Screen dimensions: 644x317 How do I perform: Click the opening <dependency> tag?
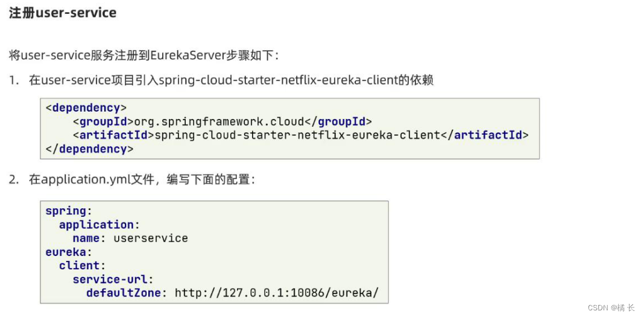(86, 108)
